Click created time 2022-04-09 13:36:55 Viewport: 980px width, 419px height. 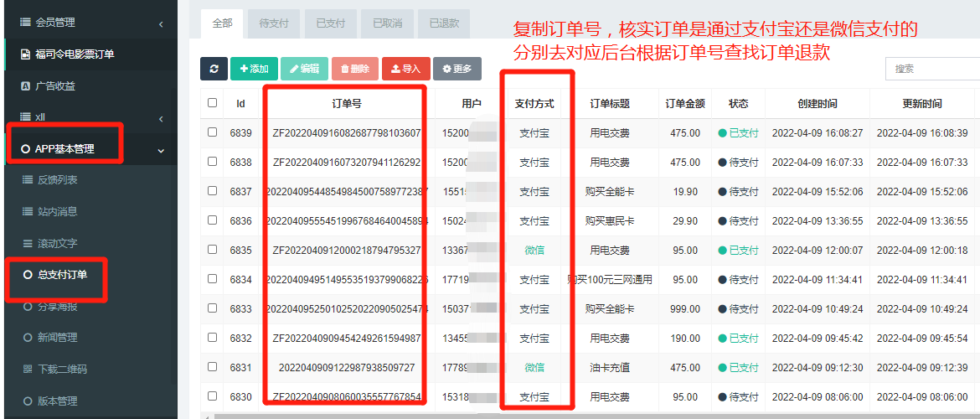tap(818, 220)
